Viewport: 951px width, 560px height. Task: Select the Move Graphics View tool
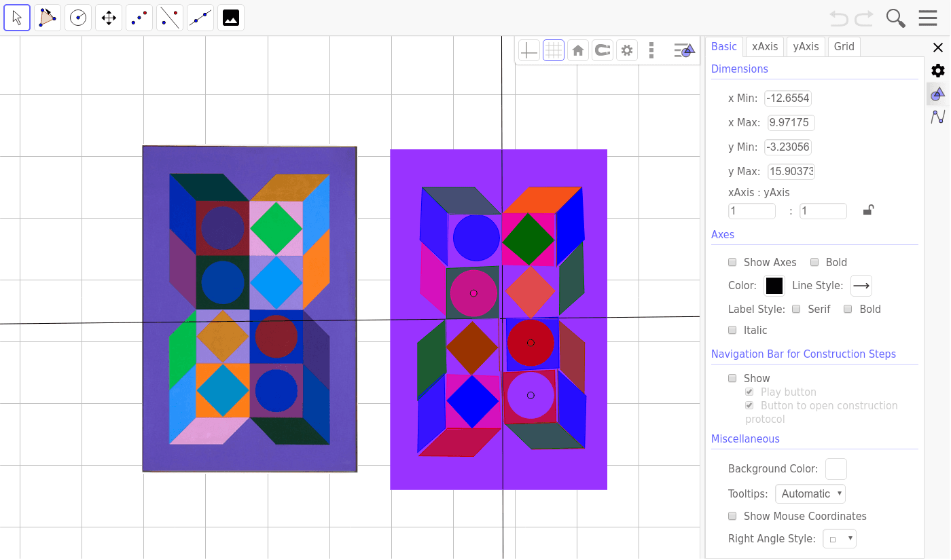tap(109, 18)
